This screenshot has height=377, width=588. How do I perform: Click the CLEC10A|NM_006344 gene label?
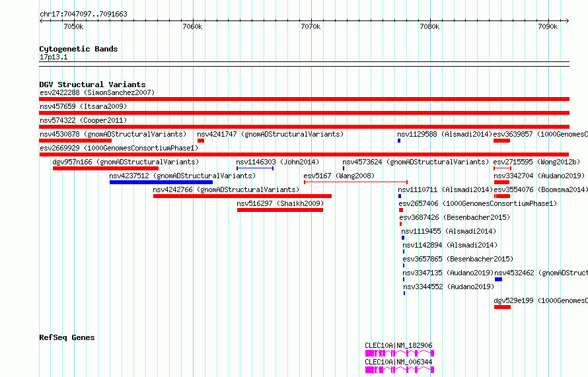click(398, 362)
